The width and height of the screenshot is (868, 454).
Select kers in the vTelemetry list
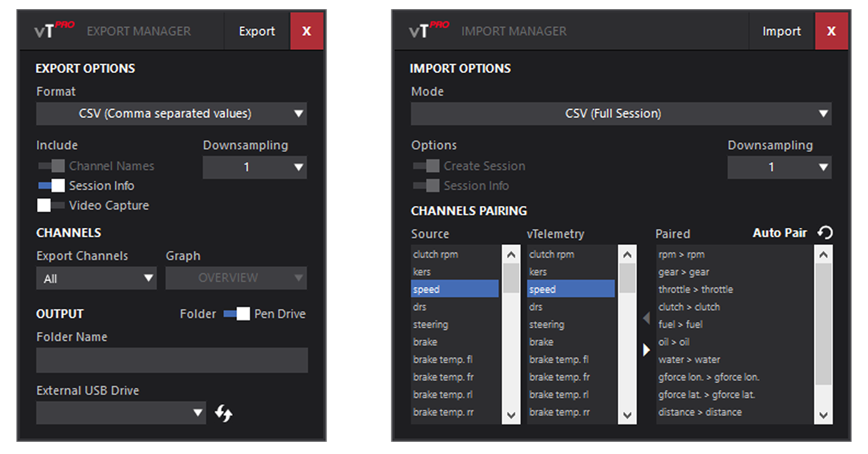pos(571,272)
